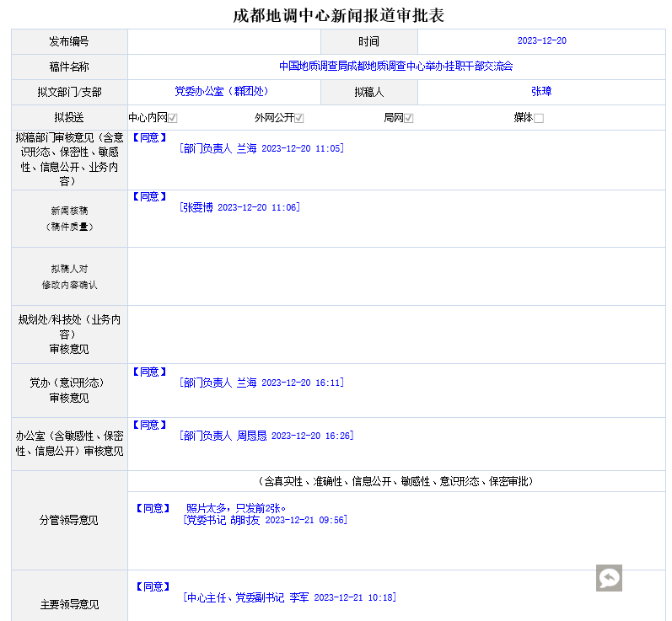This screenshot has width=672, height=621.
Task: Click 兰海's signature dated 16:11
Action: [261, 383]
